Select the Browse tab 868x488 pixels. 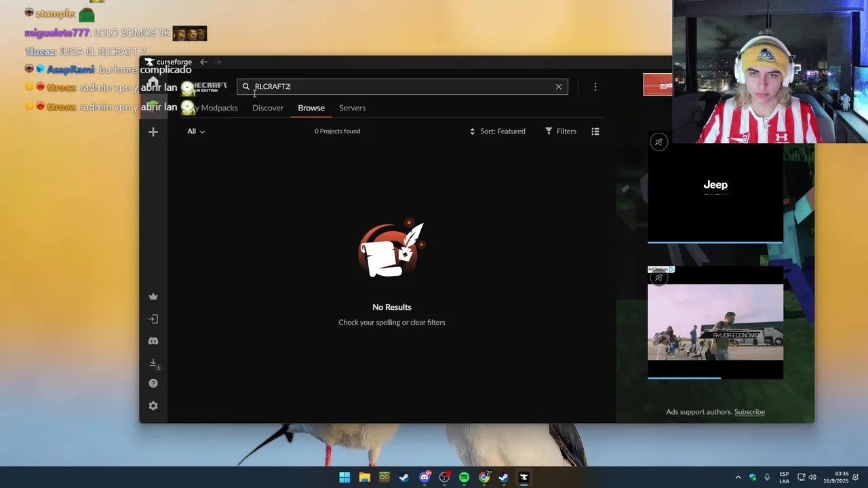point(311,108)
